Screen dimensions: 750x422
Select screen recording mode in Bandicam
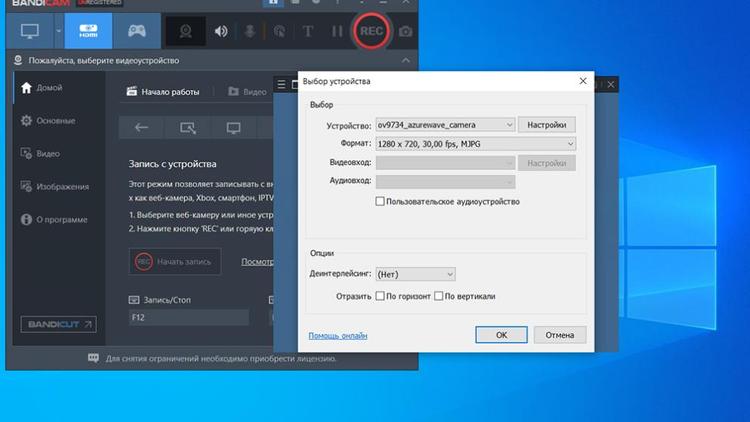point(30,31)
